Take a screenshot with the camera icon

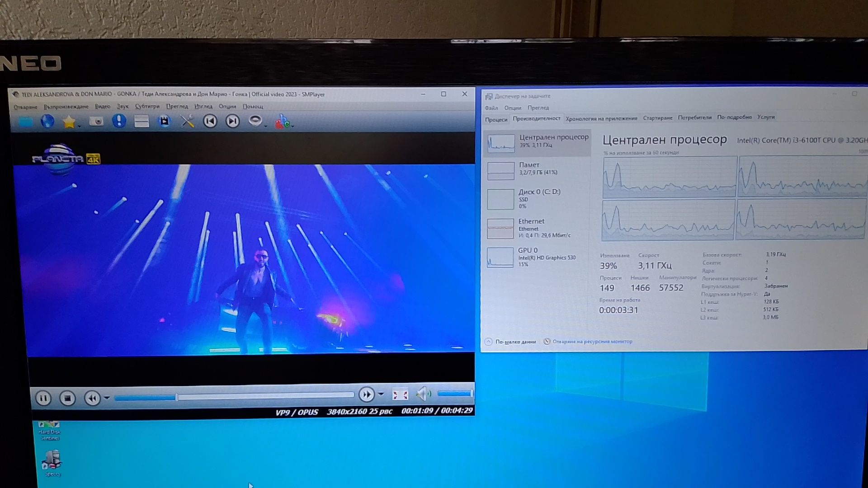click(x=96, y=121)
